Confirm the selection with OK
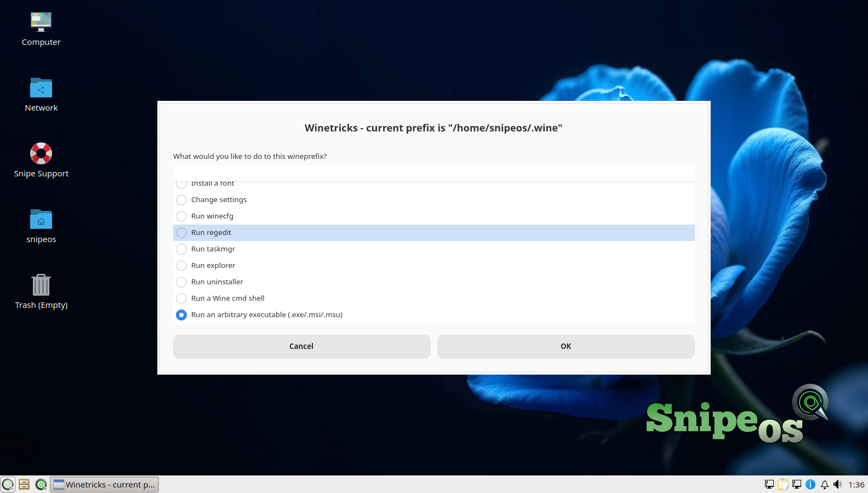Screen dimensions: 868x493 (566, 347)
